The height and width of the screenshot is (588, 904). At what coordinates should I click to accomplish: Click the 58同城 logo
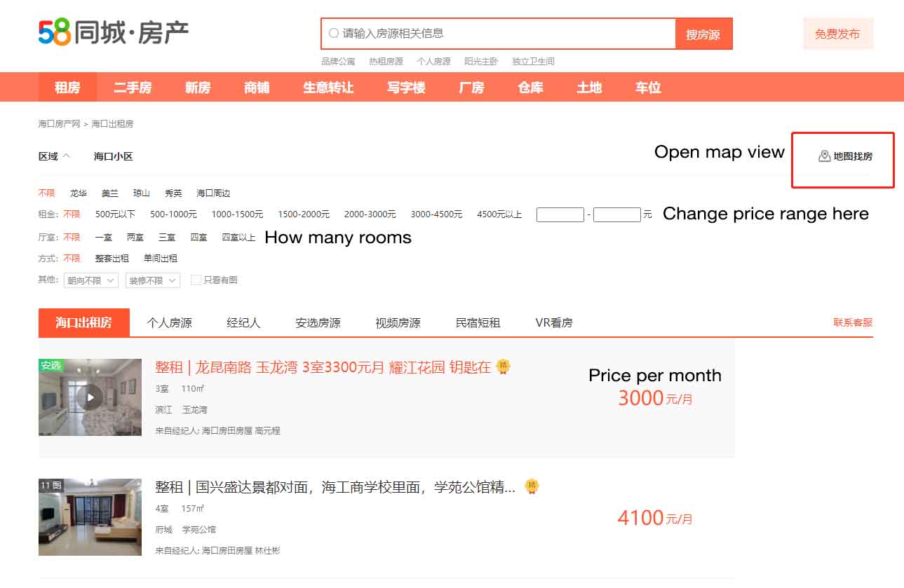[114, 33]
